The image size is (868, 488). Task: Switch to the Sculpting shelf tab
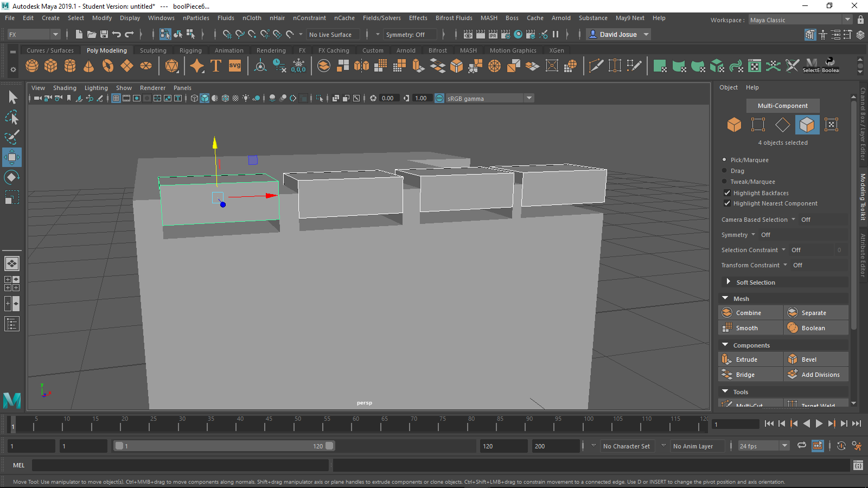[x=153, y=50]
